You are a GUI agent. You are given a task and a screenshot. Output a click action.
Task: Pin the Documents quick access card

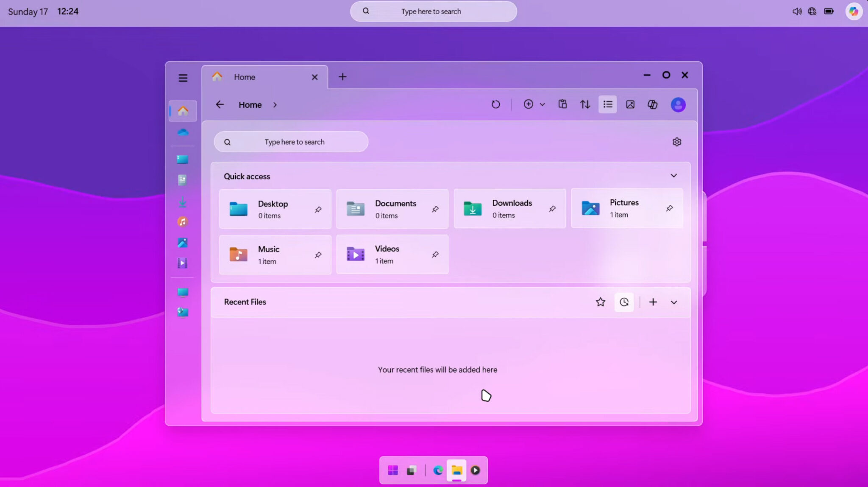436,209
